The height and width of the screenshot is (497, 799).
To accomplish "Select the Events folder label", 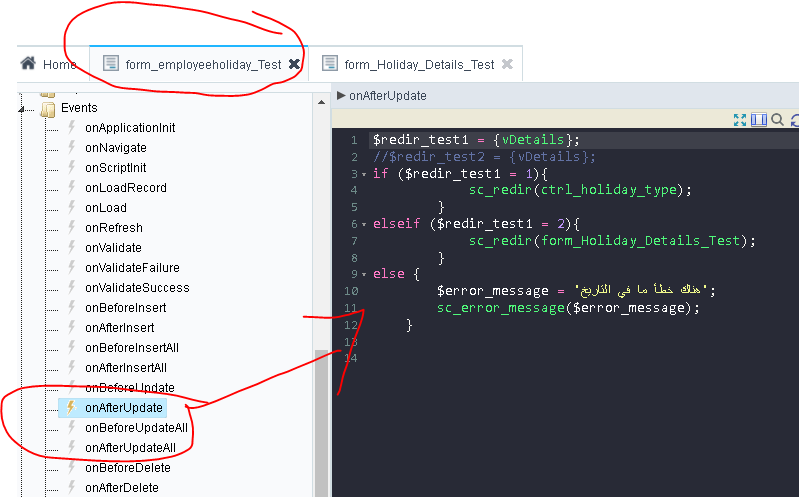I will pyautogui.click(x=79, y=108).
